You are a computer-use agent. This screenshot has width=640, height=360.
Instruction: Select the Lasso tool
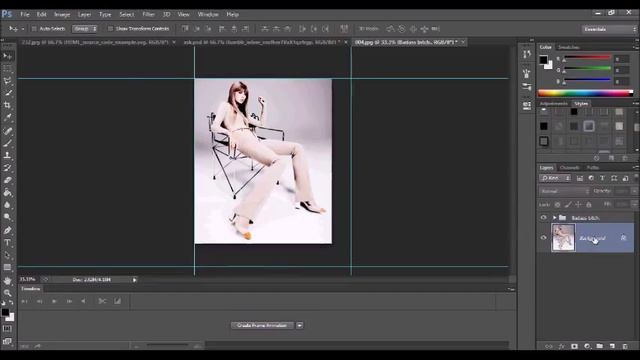[7, 80]
